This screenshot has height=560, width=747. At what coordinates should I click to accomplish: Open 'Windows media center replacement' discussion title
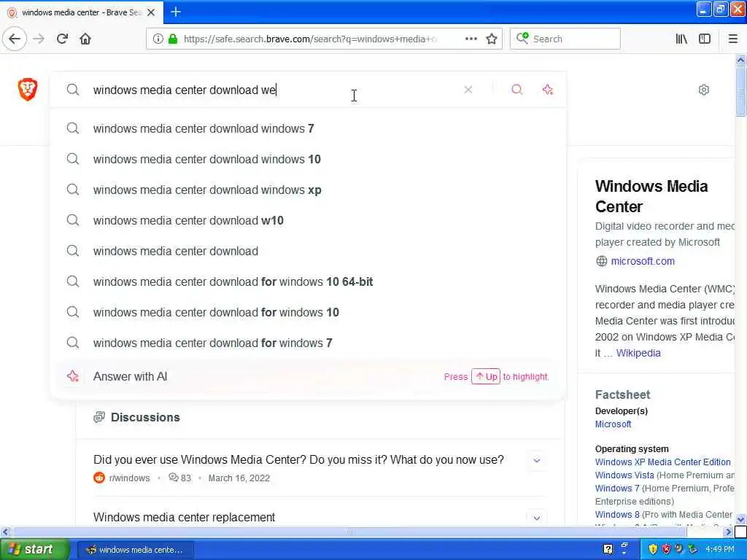pos(184,517)
